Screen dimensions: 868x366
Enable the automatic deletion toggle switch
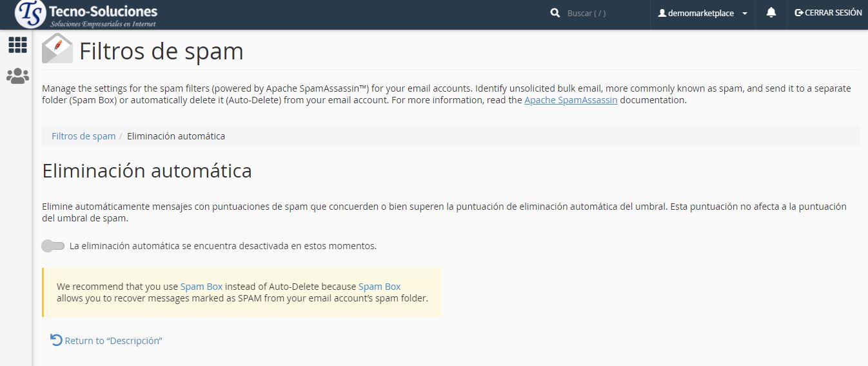(53, 246)
